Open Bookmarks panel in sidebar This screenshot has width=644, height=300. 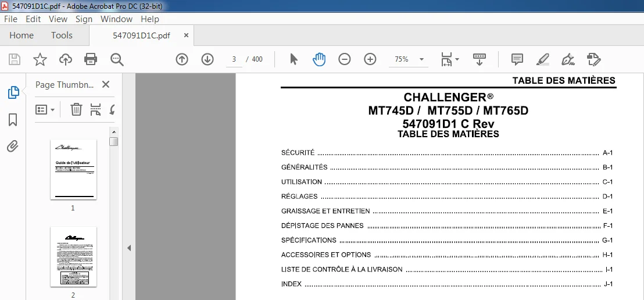[x=13, y=120]
